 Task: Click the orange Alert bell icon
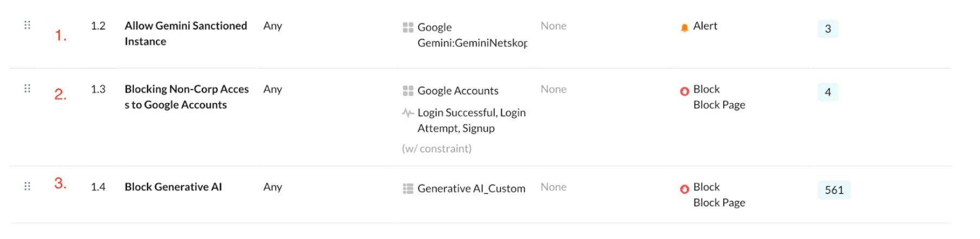tap(684, 28)
